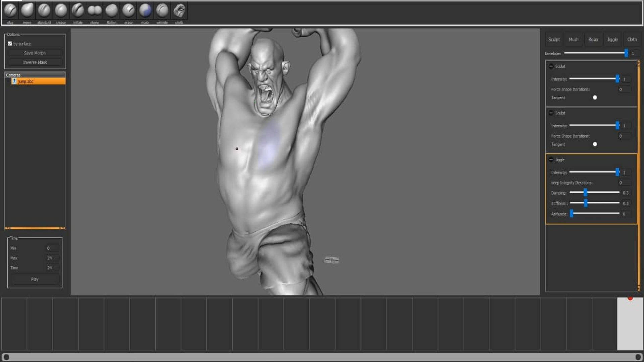
Task: Toggle the by surface checkbox
Action: pyautogui.click(x=10, y=44)
